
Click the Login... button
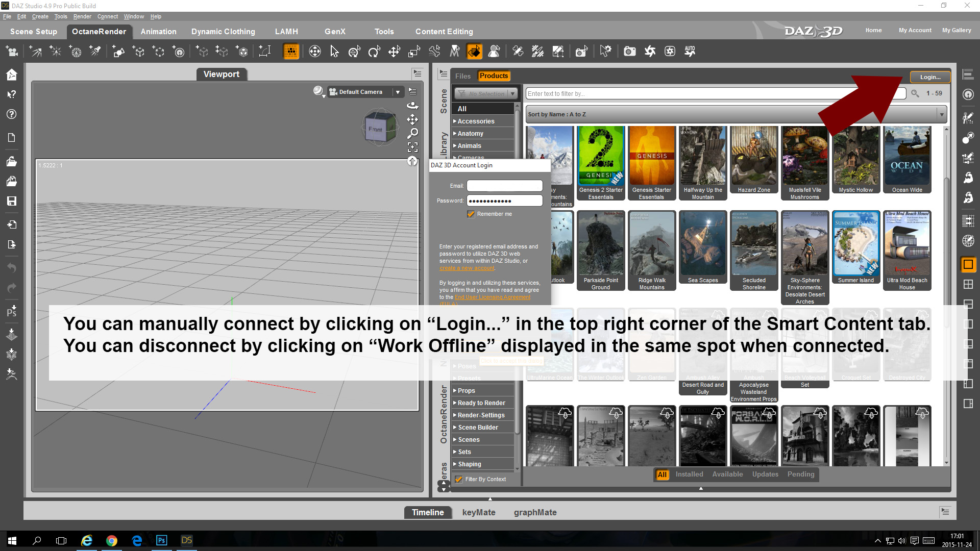[x=930, y=77]
